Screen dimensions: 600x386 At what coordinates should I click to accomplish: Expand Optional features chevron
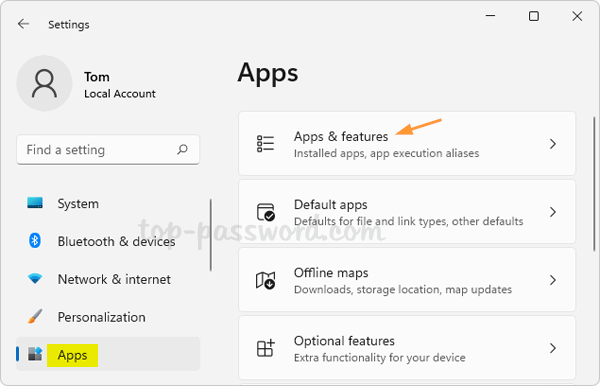click(x=553, y=348)
